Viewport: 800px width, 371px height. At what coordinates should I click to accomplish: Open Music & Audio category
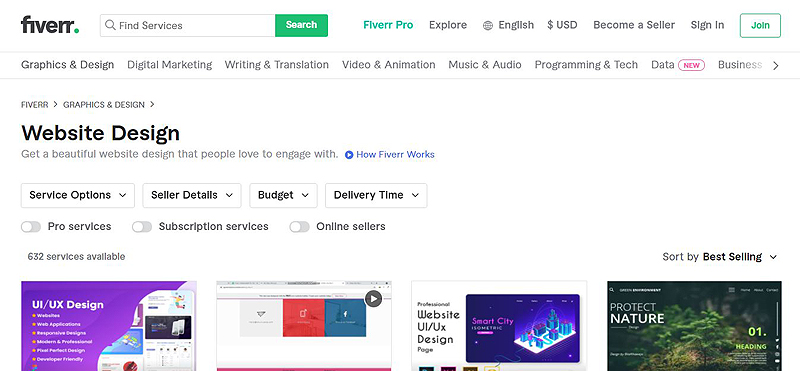pyautogui.click(x=485, y=65)
